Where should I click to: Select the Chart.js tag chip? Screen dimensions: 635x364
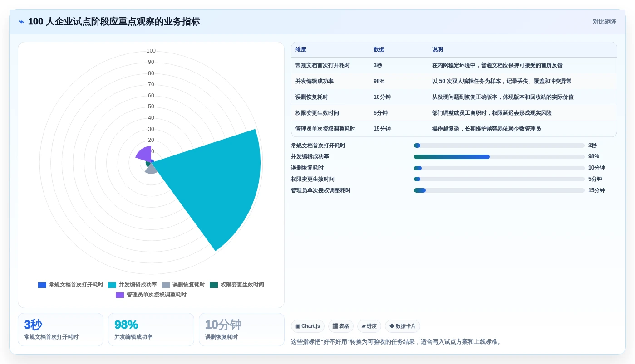pos(308,326)
